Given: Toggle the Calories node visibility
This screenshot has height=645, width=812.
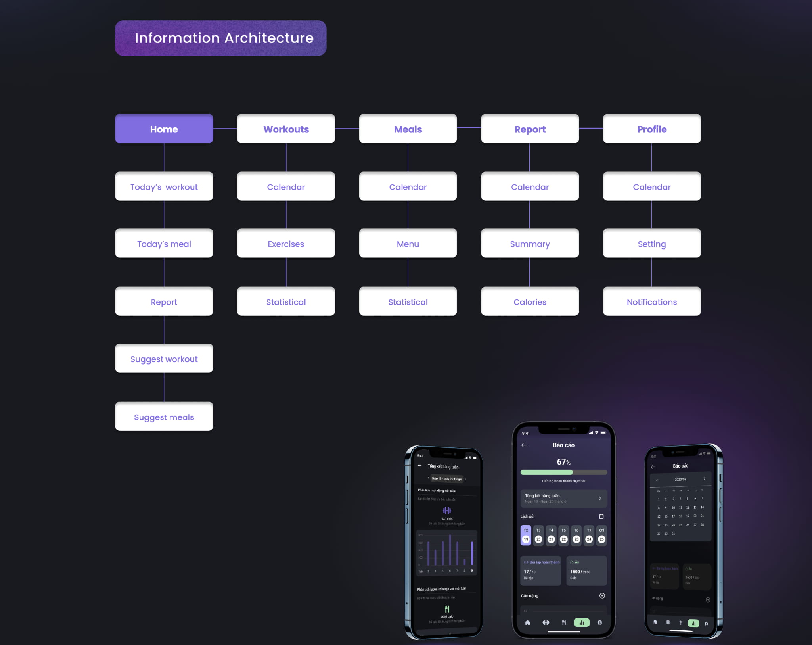Looking at the screenshot, I should tap(530, 301).
